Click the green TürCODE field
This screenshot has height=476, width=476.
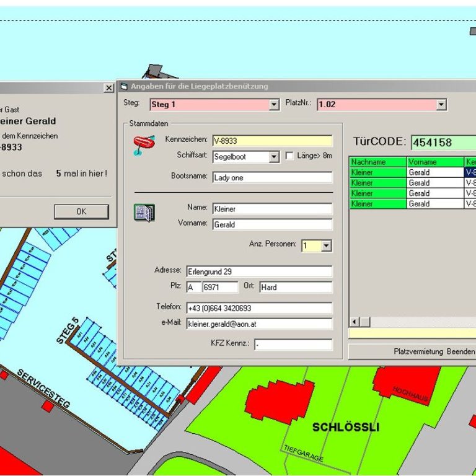click(443, 143)
